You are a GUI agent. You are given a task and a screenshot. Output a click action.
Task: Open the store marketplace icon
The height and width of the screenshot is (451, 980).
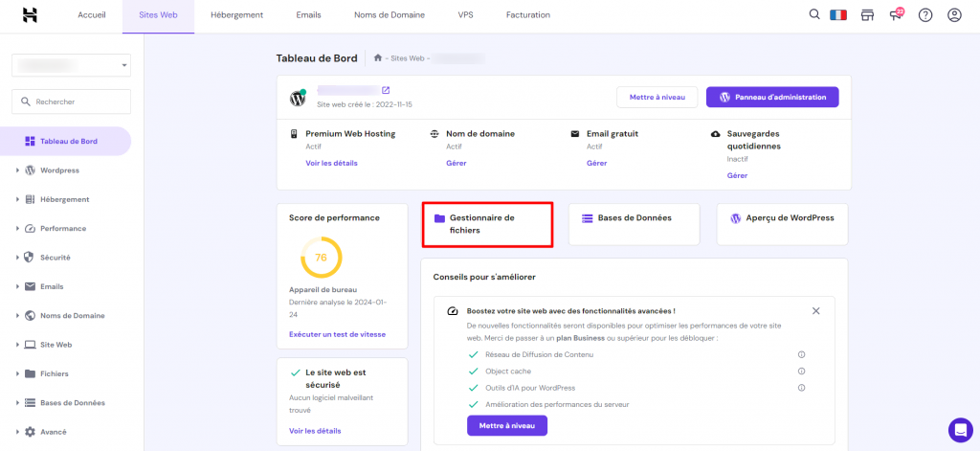click(x=868, y=15)
